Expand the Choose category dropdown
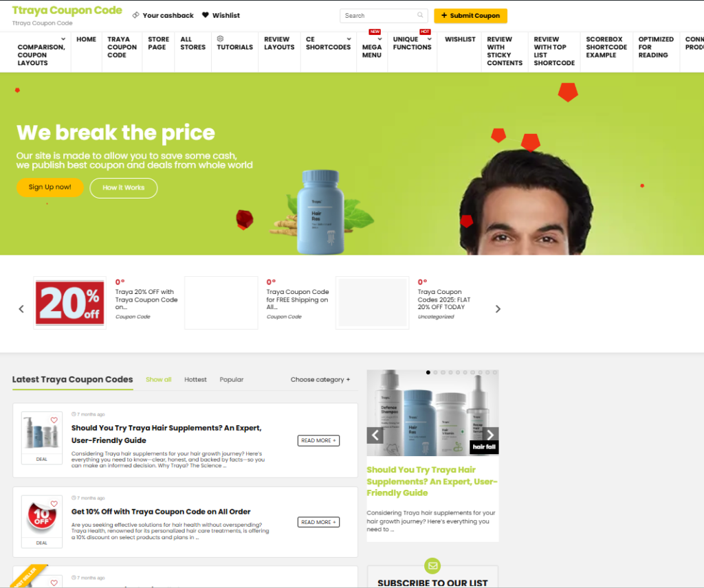This screenshot has width=704, height=588. 320,379
